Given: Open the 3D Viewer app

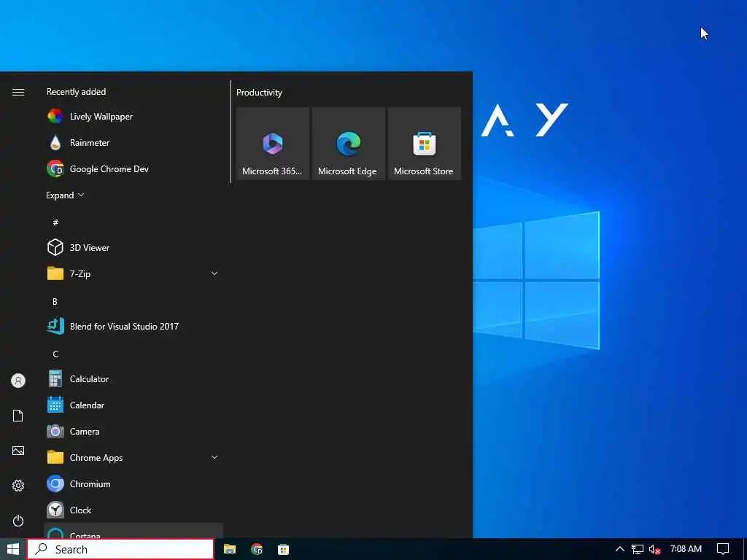Looking at the screenshot, I should pyautogui.click(x=133, y=248).
